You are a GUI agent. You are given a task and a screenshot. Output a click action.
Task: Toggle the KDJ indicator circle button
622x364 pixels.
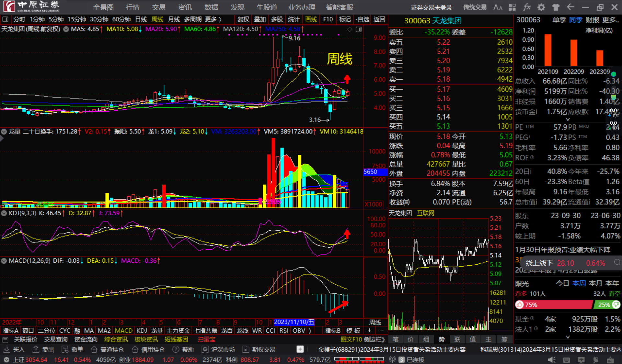[x=4, y=213]
